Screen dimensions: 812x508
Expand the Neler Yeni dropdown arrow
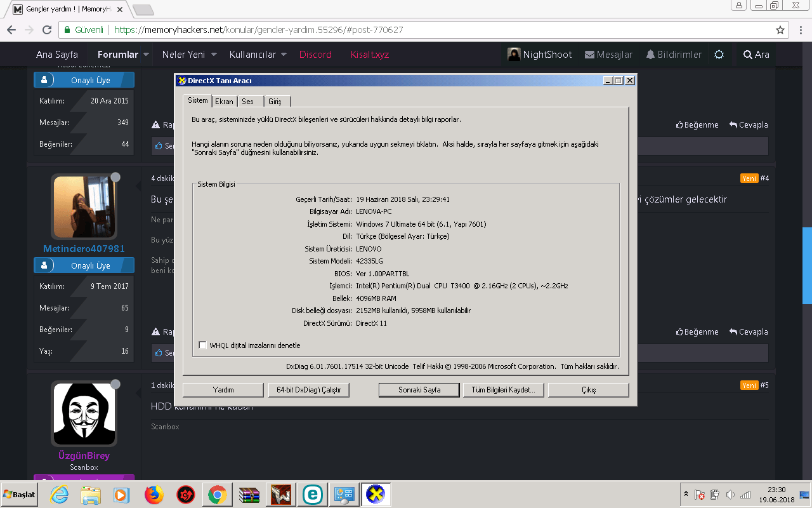click(x=214, y=55)
